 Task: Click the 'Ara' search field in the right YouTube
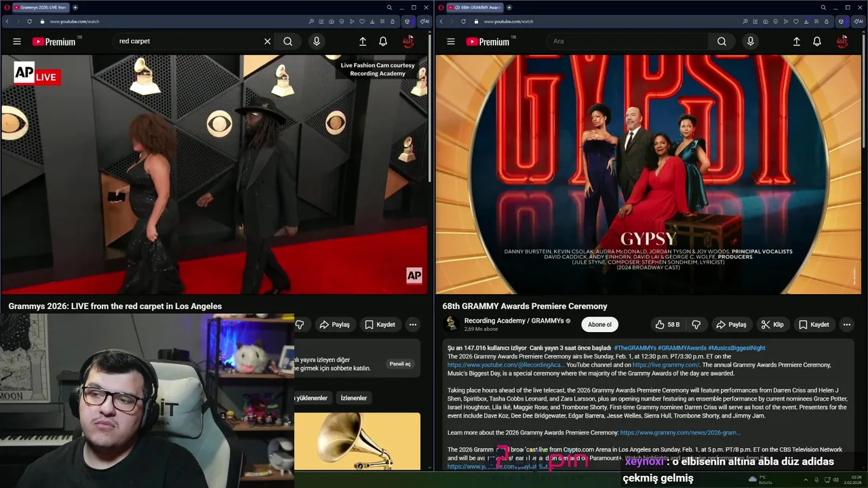coord(627,41)
